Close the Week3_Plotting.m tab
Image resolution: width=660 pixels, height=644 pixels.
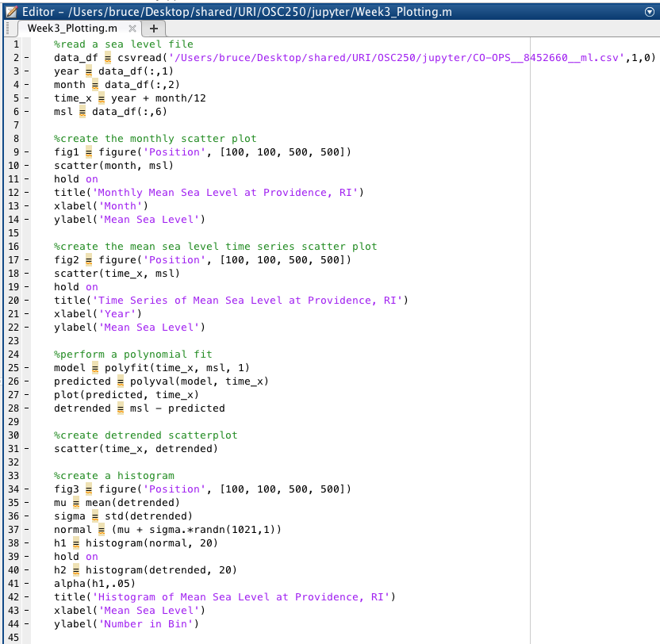(x=132, y=29)
